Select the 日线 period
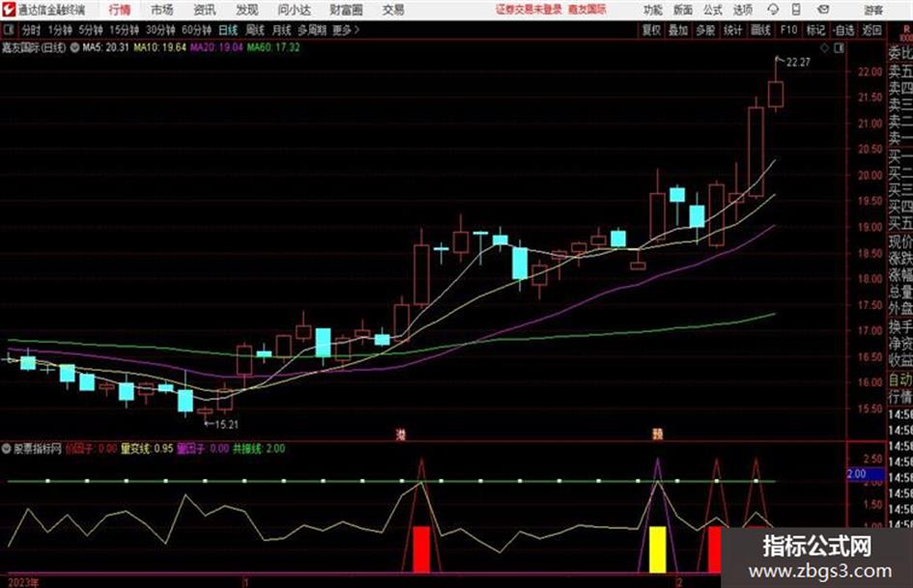 pos(228,30)
